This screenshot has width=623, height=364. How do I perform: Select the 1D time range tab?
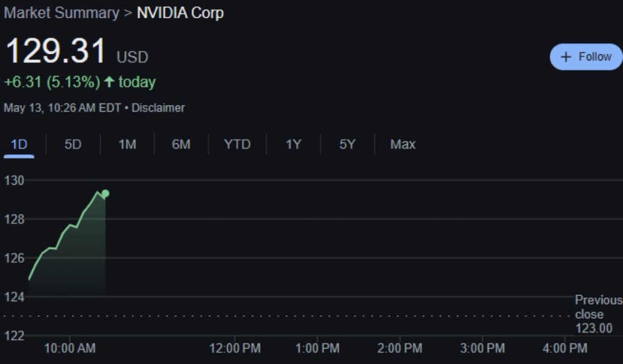(19, 144)
